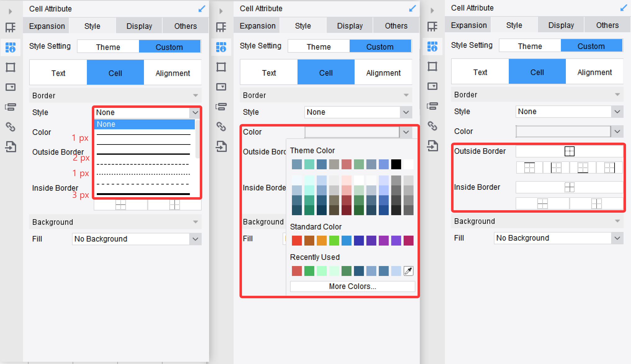631x364 pixels.
Task: Apply bottom border icon in right panel
Action: point(583,168)
